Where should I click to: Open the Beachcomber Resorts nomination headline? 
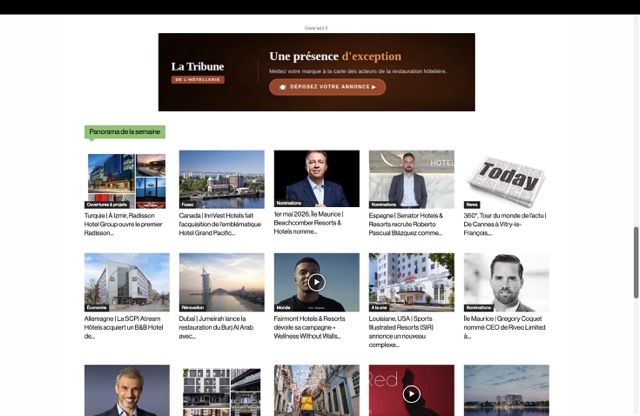coord(309,223)
